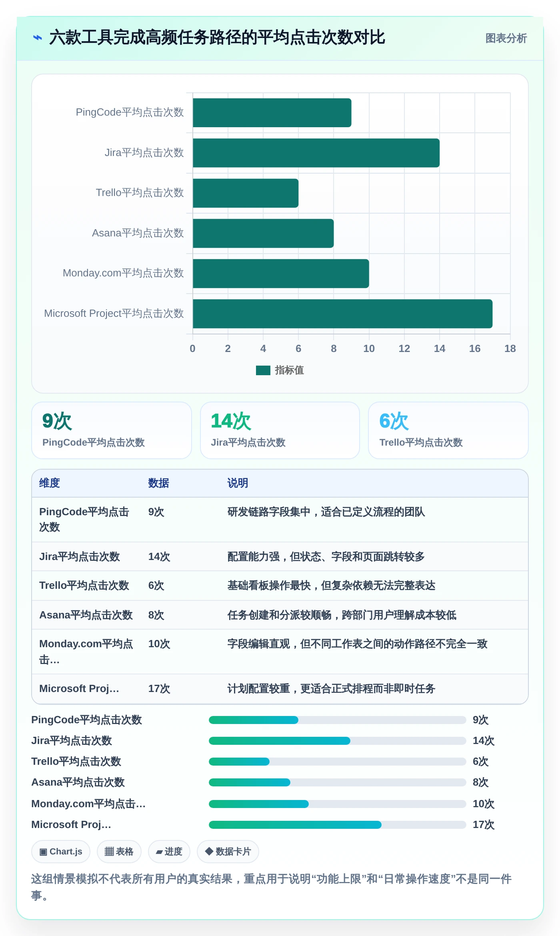Click the 17次 cell in the table
This screenshot has height=936, width=560.
tap(159, 689)
